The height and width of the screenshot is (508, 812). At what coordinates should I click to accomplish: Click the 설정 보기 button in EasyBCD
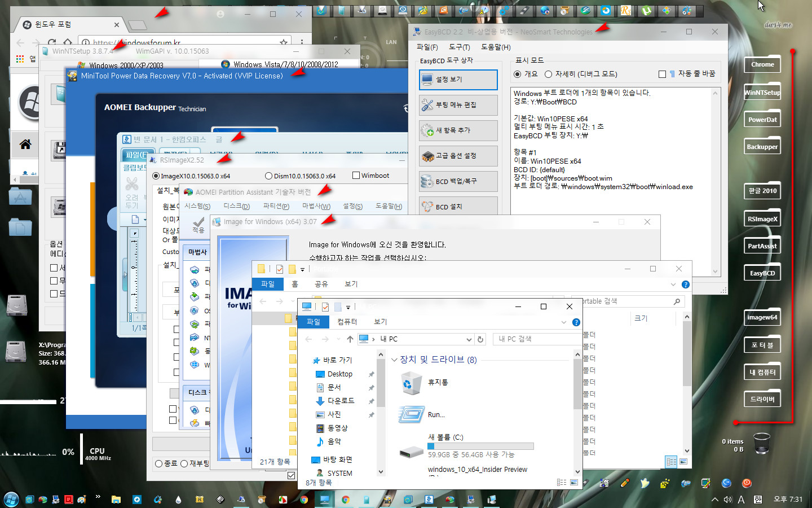pos(458,80)
